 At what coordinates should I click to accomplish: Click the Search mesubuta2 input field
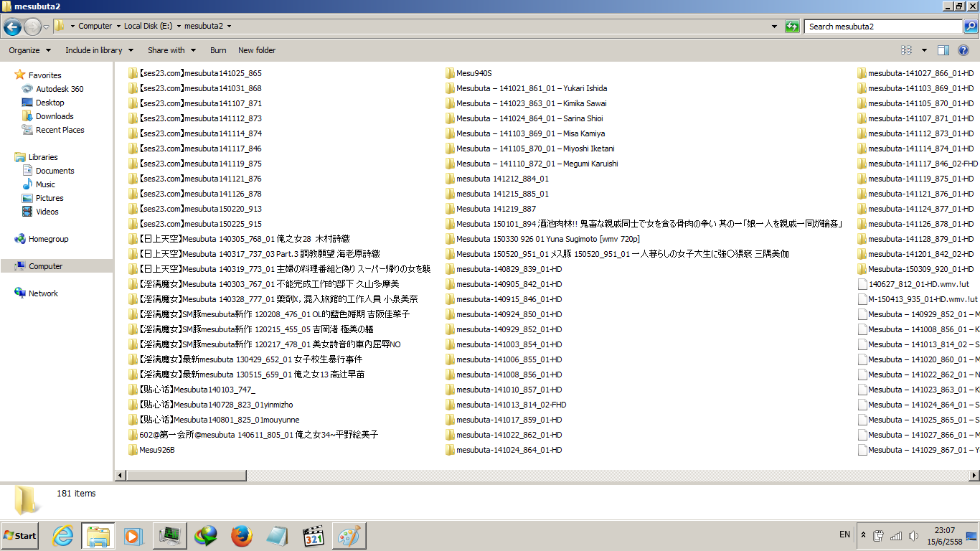click(882, 27)
